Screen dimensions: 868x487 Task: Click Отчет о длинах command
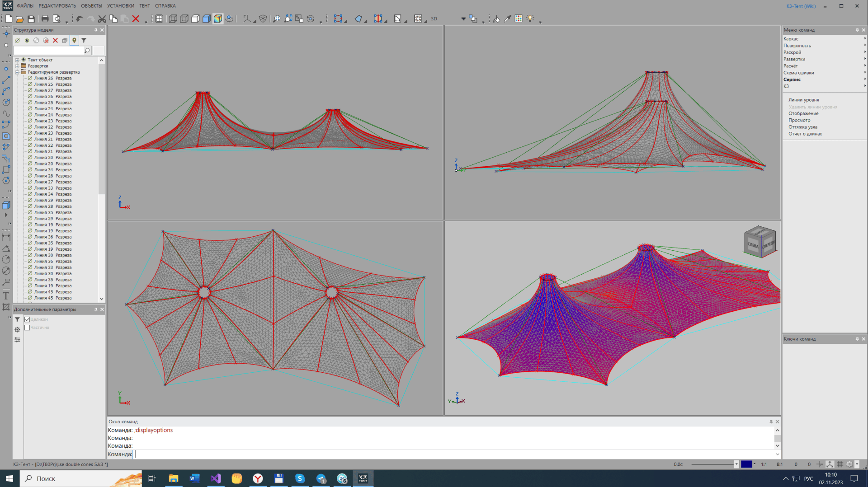pyautogui.click(x=805, y=134)
